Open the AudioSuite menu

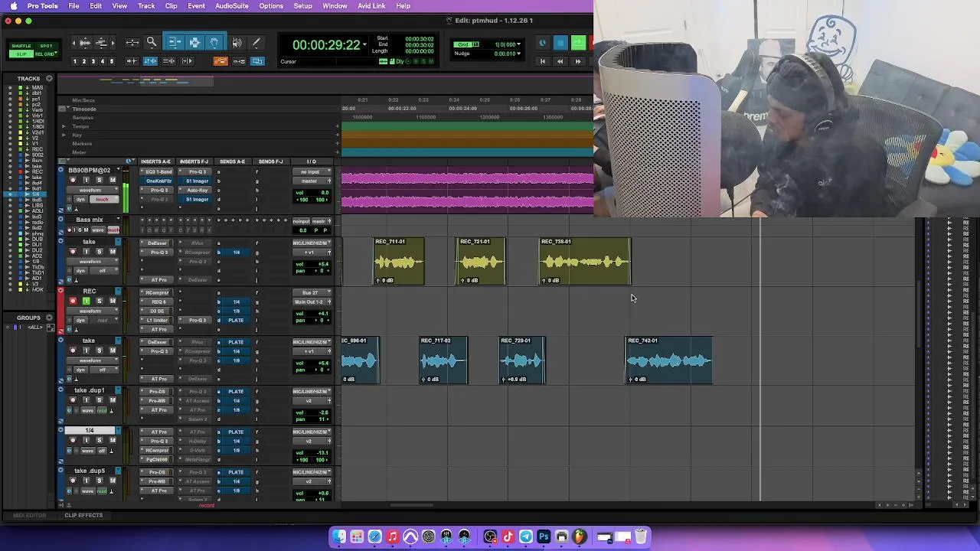tap(231, 5)
